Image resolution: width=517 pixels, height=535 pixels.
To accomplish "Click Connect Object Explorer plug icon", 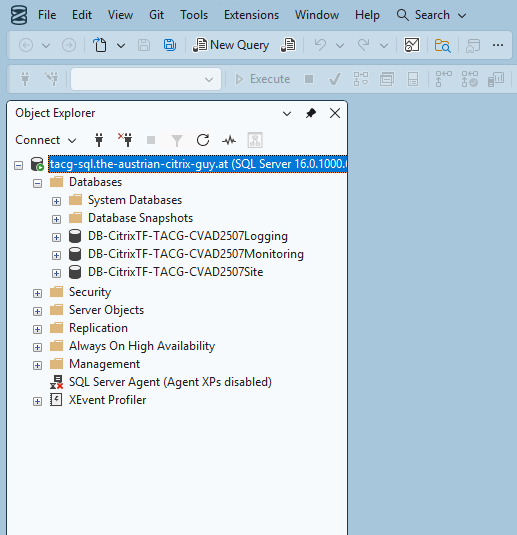I will click(x=99, y=140).
